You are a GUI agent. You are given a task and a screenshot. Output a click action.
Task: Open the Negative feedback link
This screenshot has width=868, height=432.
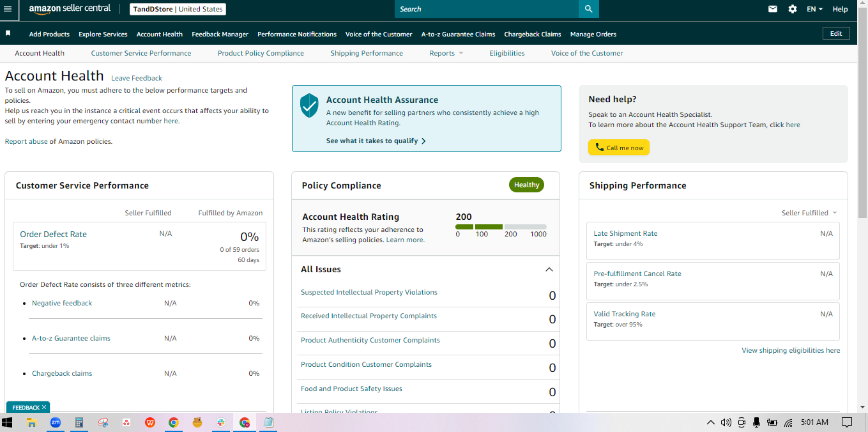click(x=62, y=303)
